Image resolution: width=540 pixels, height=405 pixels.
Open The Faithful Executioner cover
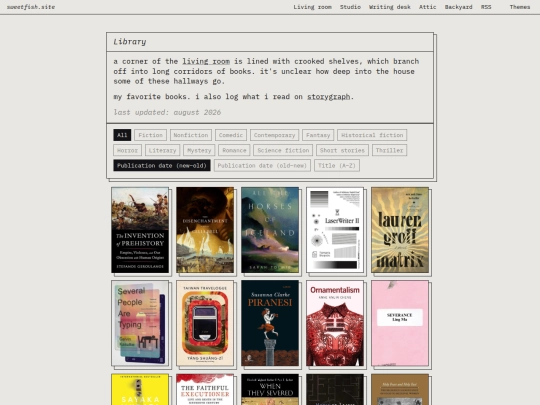point(205,389)
